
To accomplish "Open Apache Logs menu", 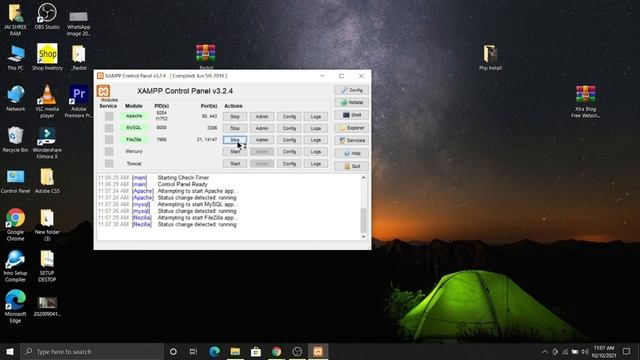I will 316,117.
